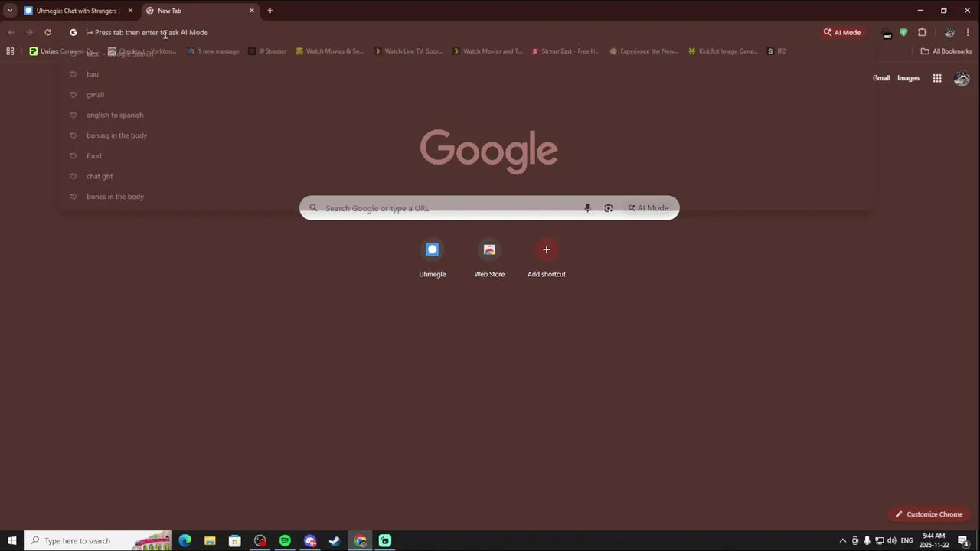Click the microphone icon in system tray

pyautogui.click(x=867, y=540)
